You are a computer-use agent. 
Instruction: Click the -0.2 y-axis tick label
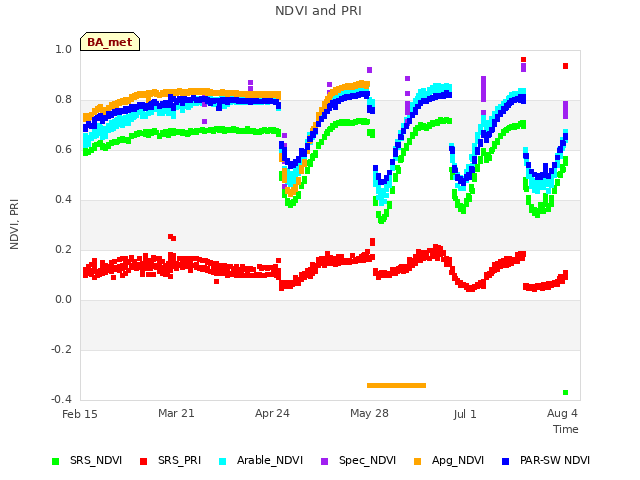click(61, 349)
